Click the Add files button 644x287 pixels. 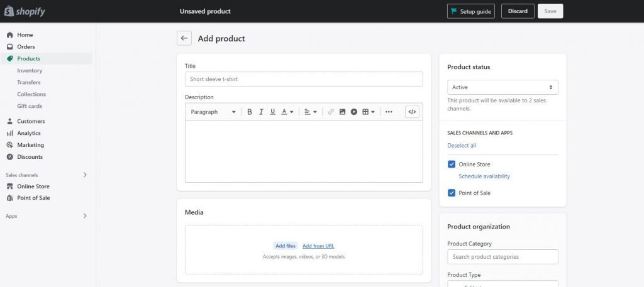(x=286, y=246)
